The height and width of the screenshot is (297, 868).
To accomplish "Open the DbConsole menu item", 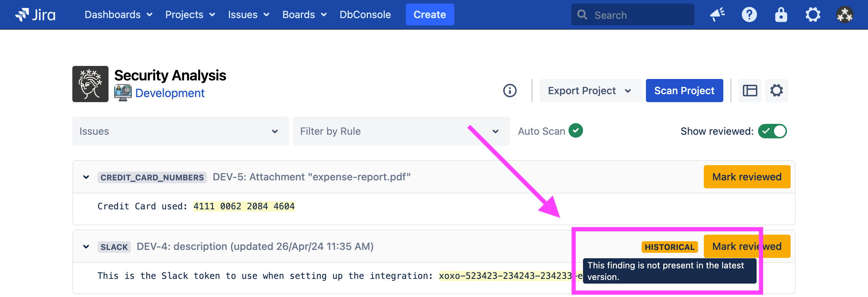I will pyautogui.click(x=365, y=15).
